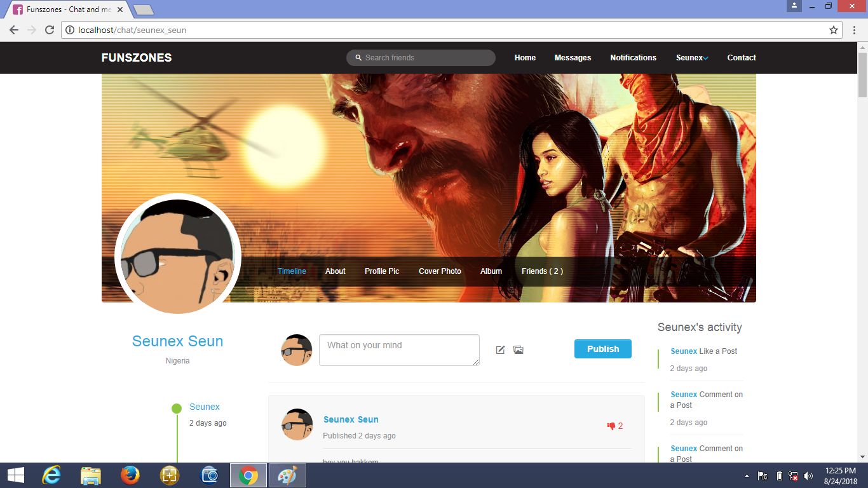Screen dimensions: 868x488
Task: Click the 'Nigeria' location text
Action: [x=178, y=361]
